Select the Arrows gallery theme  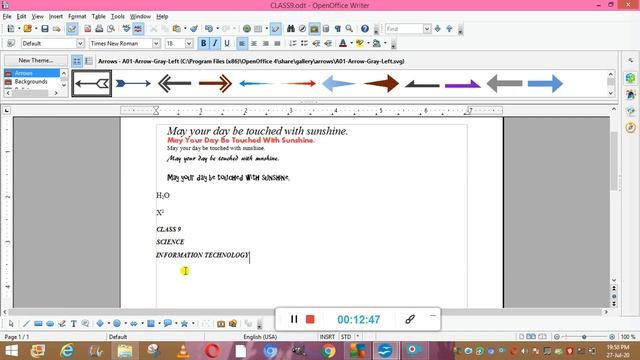pyautogui.click(x=32, y=73)
